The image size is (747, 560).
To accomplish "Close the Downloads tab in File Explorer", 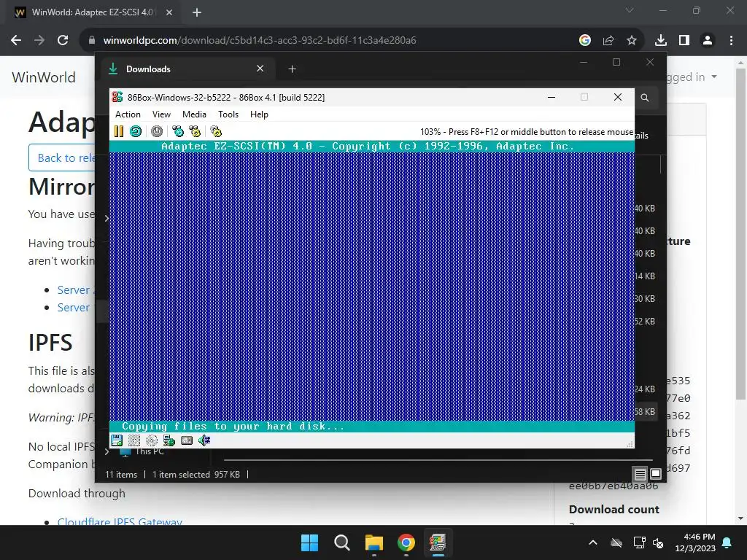I will point(260,69).
